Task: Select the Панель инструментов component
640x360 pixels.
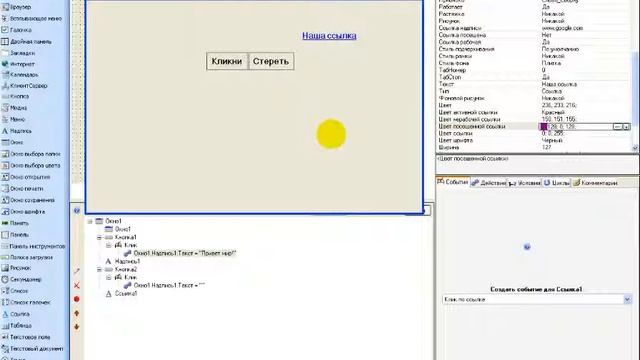Action: pos(33,246)
